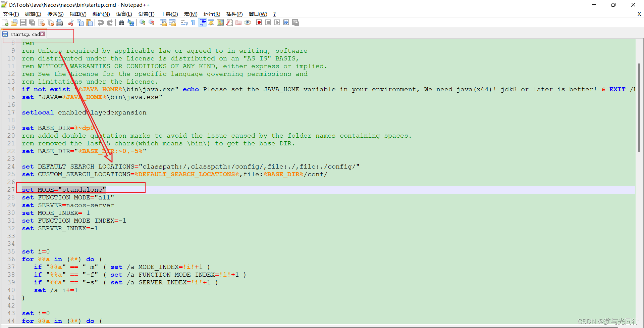Open the 窗口(W) menu
The width and height of the screenshot is (644, 328).
258,14
